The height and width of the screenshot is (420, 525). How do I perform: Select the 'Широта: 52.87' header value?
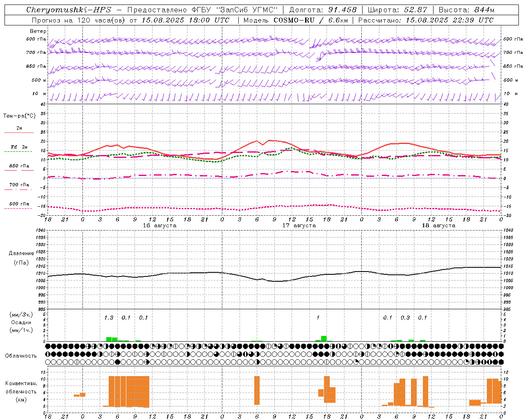(397, 10)
